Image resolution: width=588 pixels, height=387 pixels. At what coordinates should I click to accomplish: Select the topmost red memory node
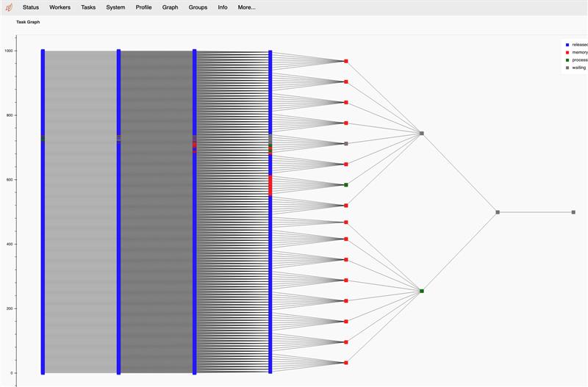[x=346, y=61]
